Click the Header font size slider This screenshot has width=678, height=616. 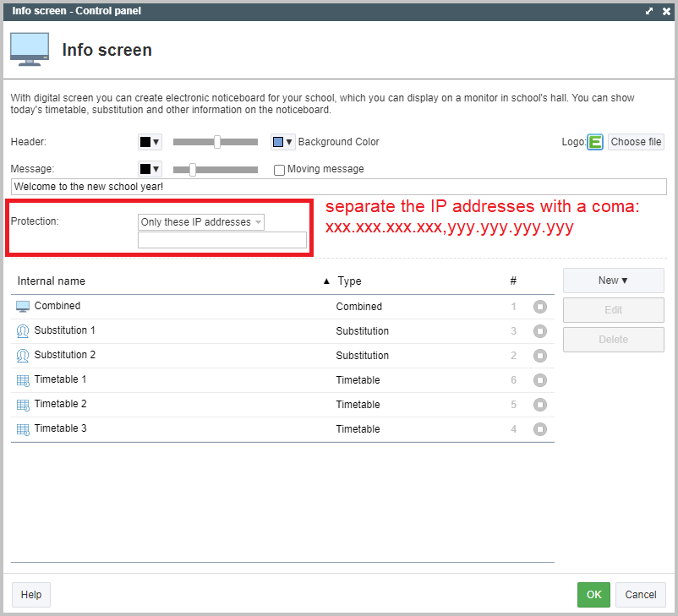tap(216, 142)
